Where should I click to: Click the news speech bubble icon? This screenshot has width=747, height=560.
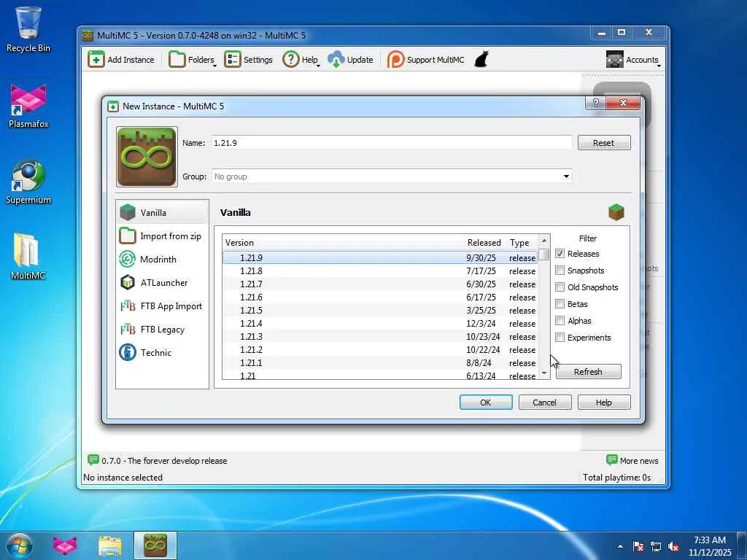coord(93,460)
